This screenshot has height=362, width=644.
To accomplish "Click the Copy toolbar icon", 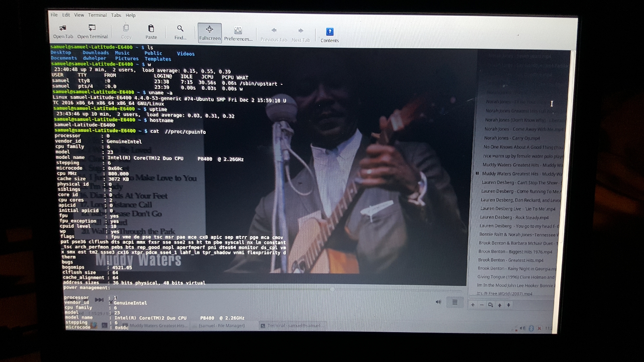I will click(126, 32).
